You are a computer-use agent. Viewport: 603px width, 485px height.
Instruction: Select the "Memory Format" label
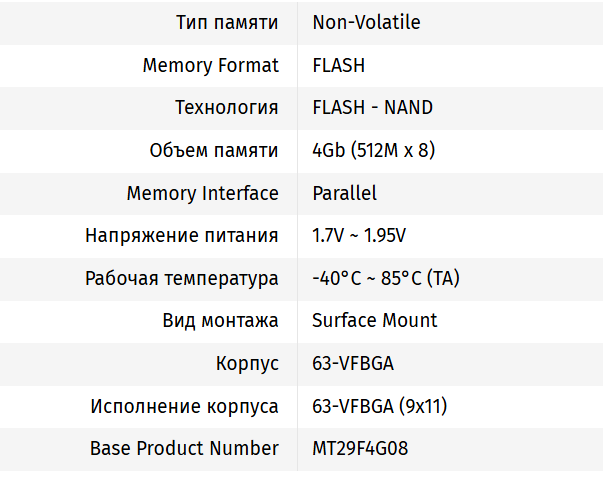pos(210,66)
